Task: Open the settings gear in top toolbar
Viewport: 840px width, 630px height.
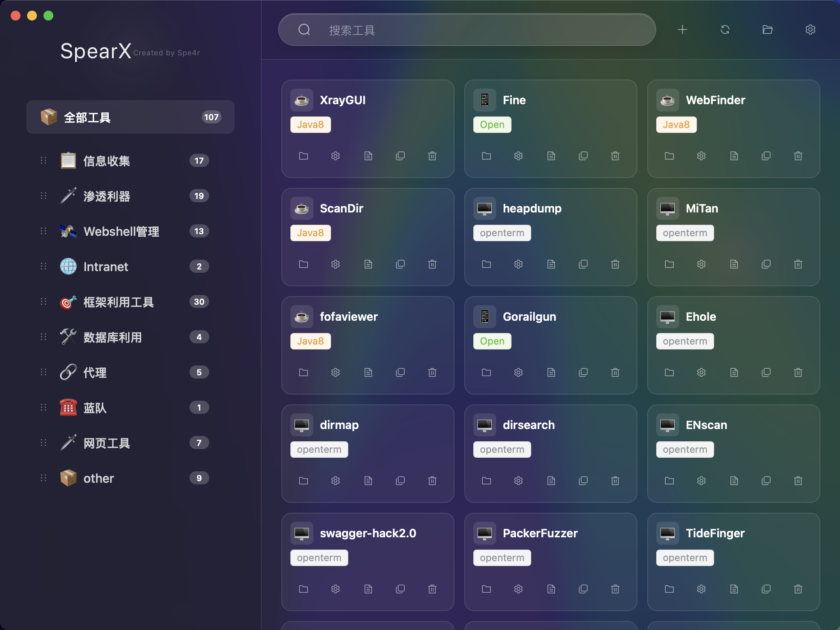Action: click(810, 30)
